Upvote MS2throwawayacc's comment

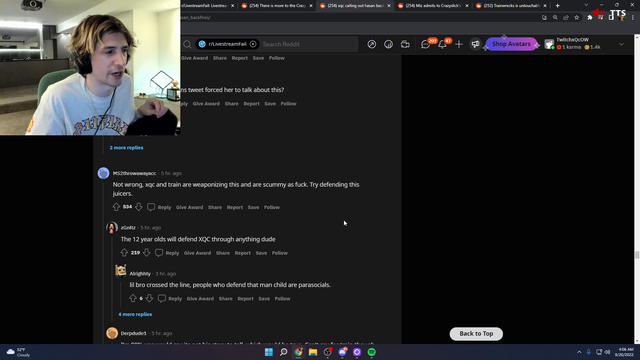116,207
